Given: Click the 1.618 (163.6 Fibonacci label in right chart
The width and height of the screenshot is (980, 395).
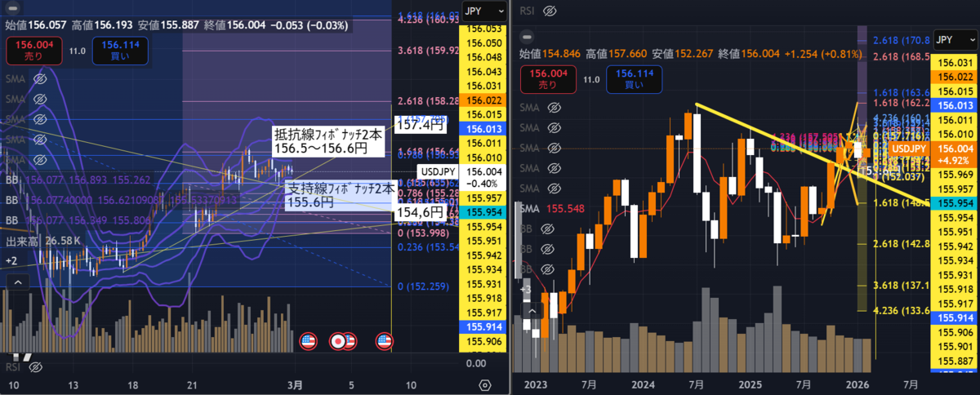Looking at the screenshot, I should 900,93.
